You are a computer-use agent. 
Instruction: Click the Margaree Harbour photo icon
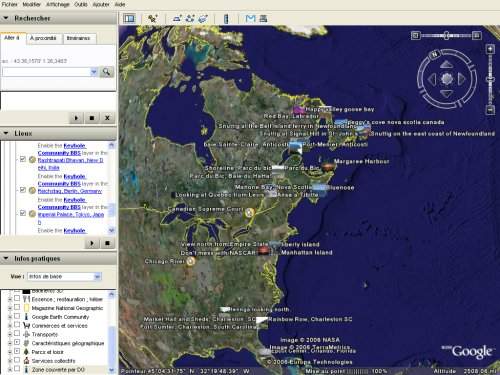327,166
